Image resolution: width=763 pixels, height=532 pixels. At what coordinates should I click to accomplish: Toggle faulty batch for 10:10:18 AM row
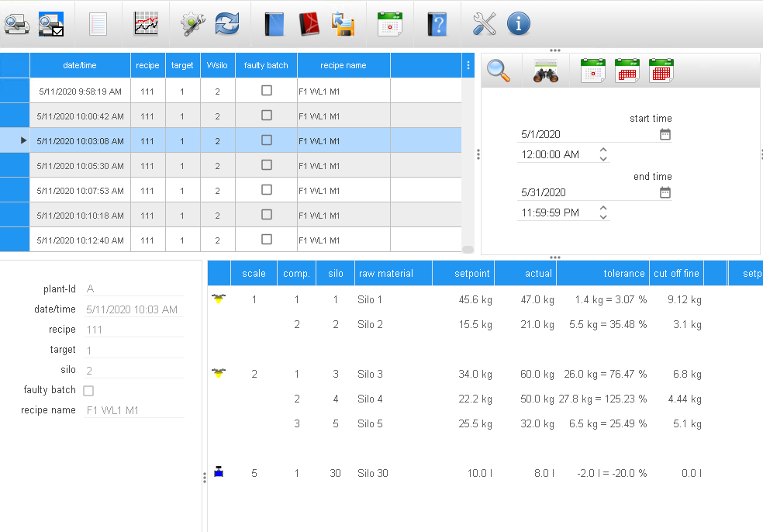[266, 215]
